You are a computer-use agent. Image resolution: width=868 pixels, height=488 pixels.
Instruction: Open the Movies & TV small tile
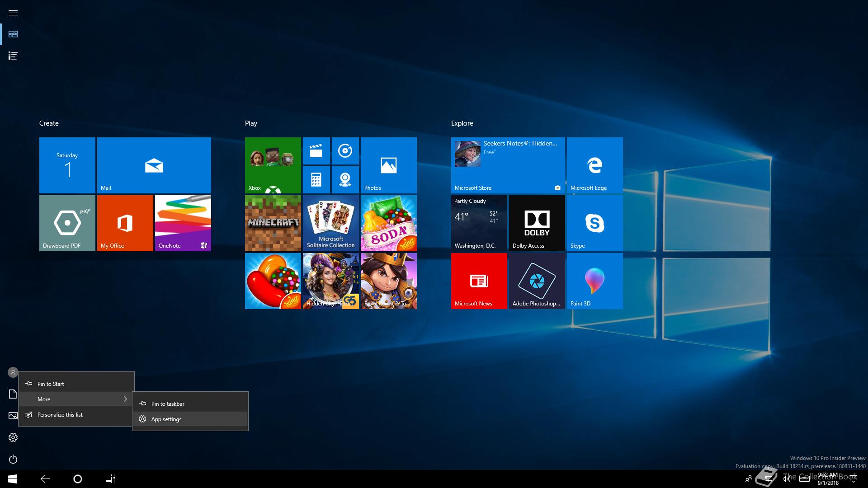pos(316,151)
